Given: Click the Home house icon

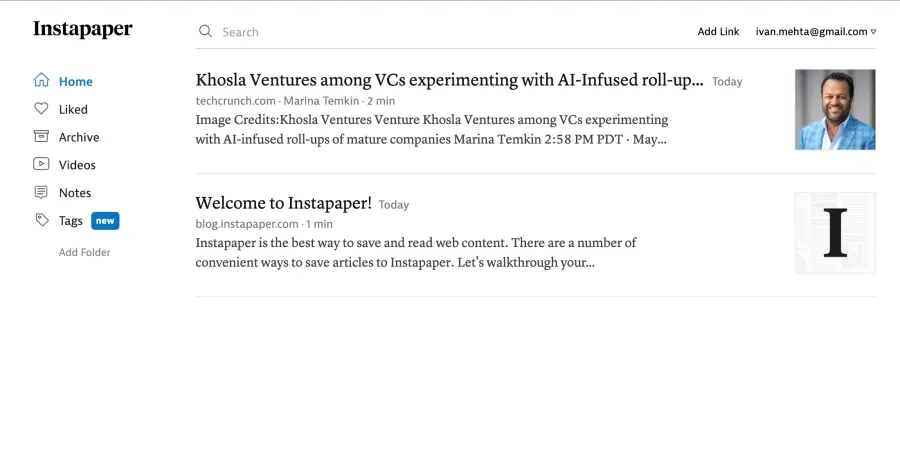Looking at the screenshot, I should click(x=41, y=80).
